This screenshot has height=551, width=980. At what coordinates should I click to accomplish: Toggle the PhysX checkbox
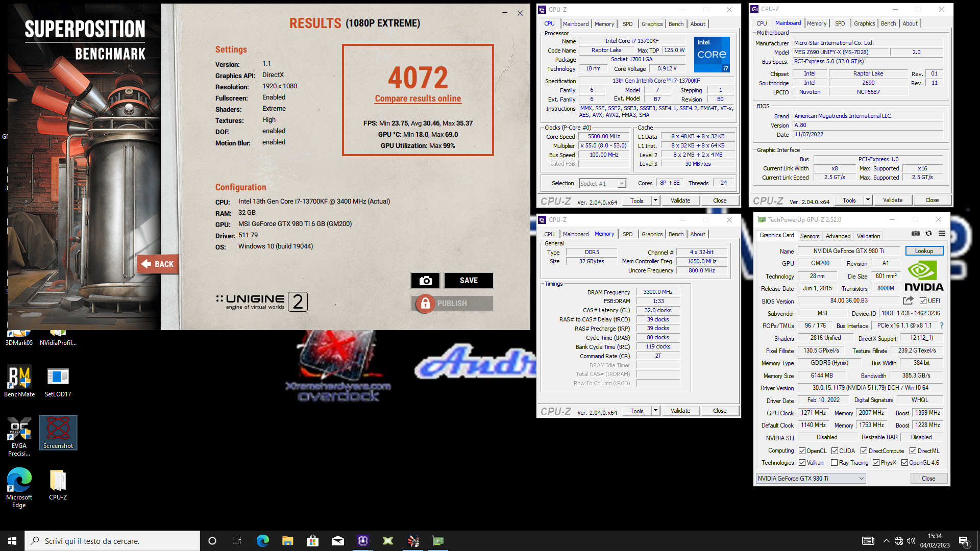(x=876, y=463)
